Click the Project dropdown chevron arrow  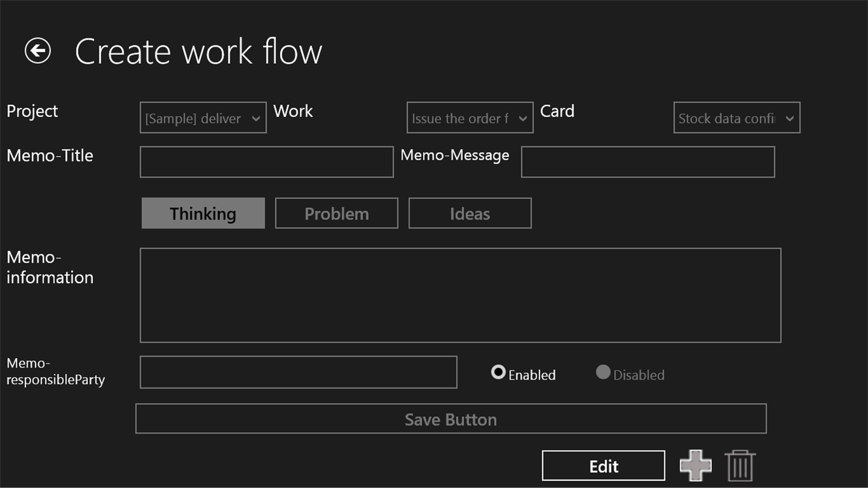coord(256,119)
